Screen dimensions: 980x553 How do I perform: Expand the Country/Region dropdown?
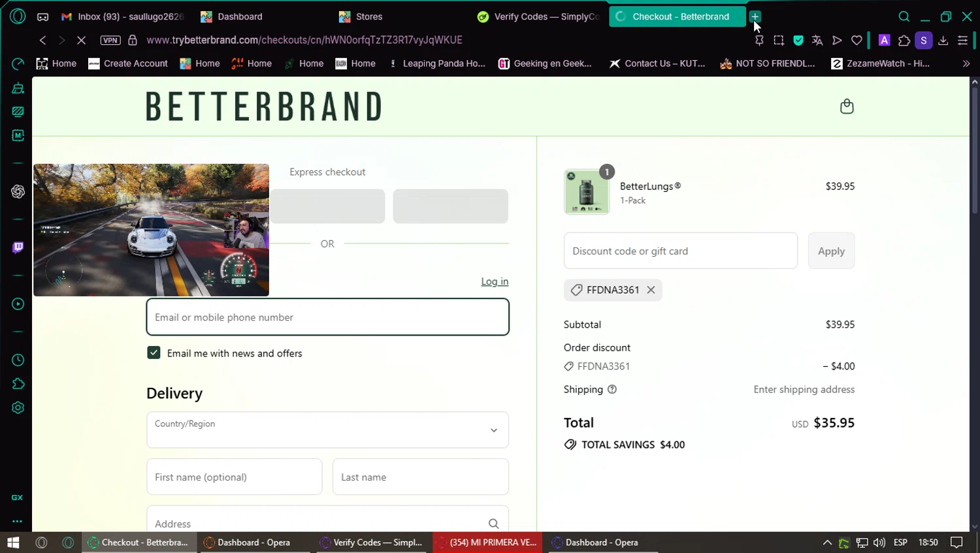point(327,430)
